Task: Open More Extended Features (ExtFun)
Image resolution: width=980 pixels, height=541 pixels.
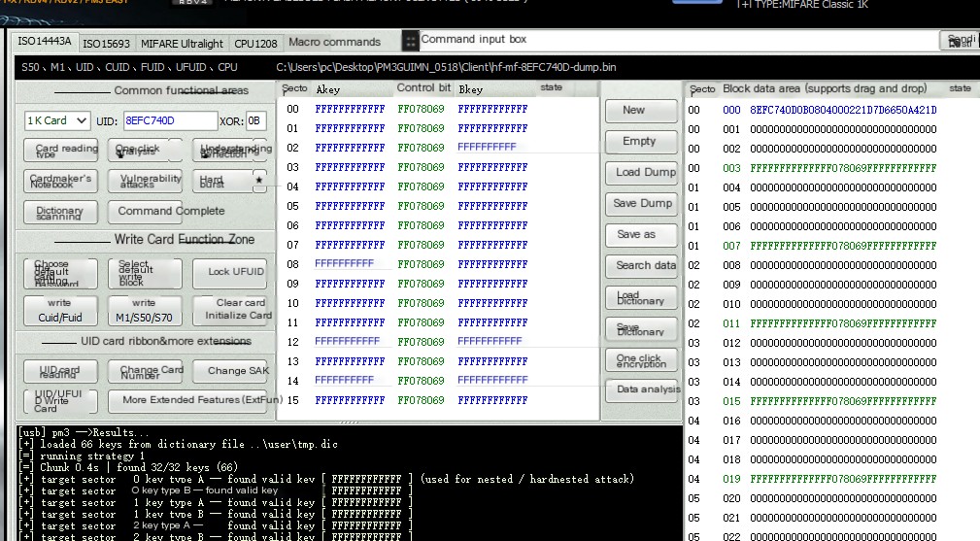Action: click(194, 400)
